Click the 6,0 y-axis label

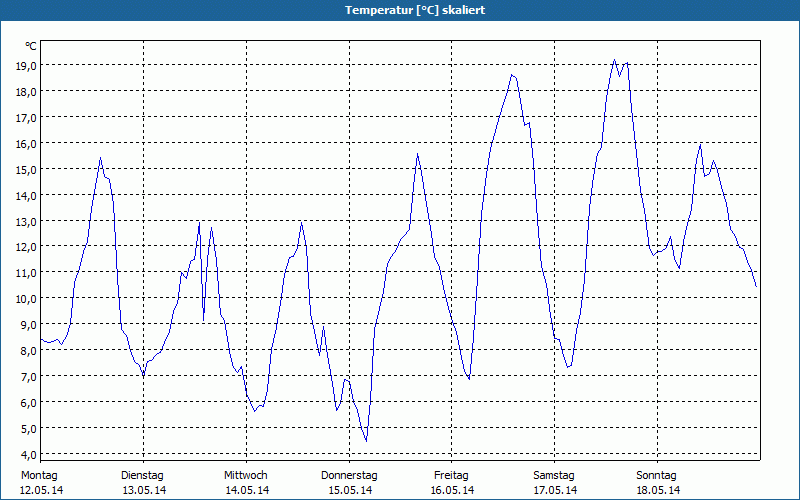pos(28,403)
